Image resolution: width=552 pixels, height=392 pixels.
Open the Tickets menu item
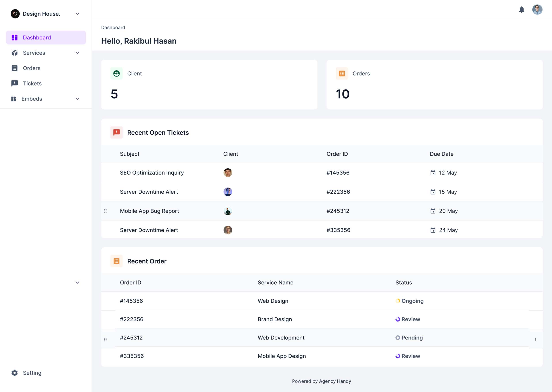tap(32, 84)
